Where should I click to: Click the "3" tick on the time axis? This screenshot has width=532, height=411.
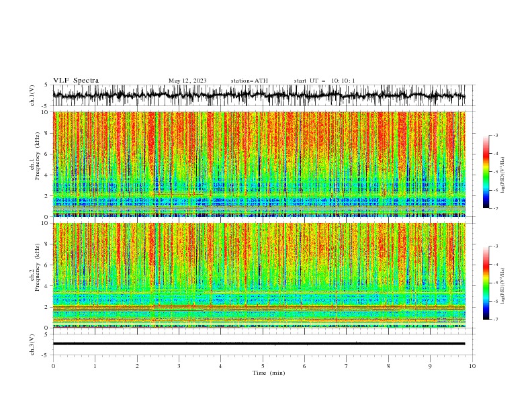click(x=179, y=366)
